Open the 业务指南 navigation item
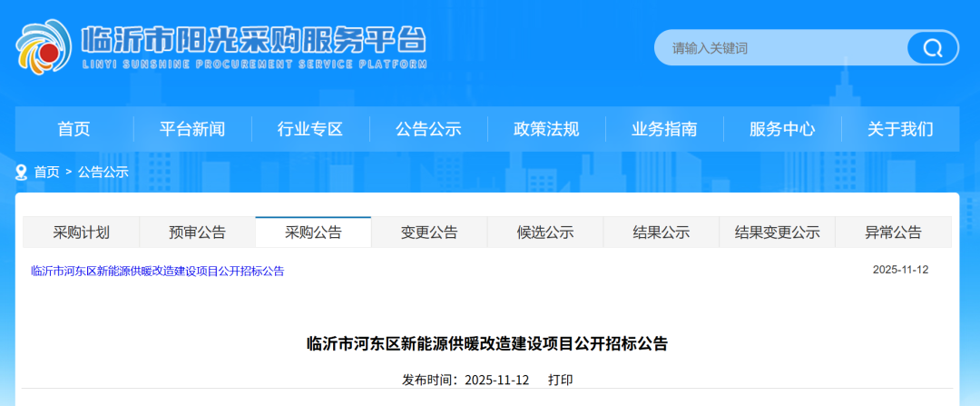 [664, 129]
